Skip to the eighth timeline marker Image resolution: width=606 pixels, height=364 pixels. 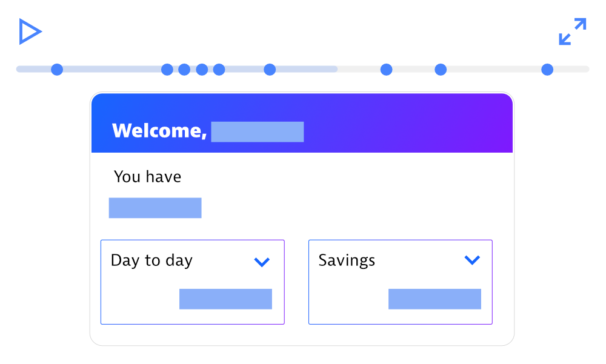tap(441, 70)
